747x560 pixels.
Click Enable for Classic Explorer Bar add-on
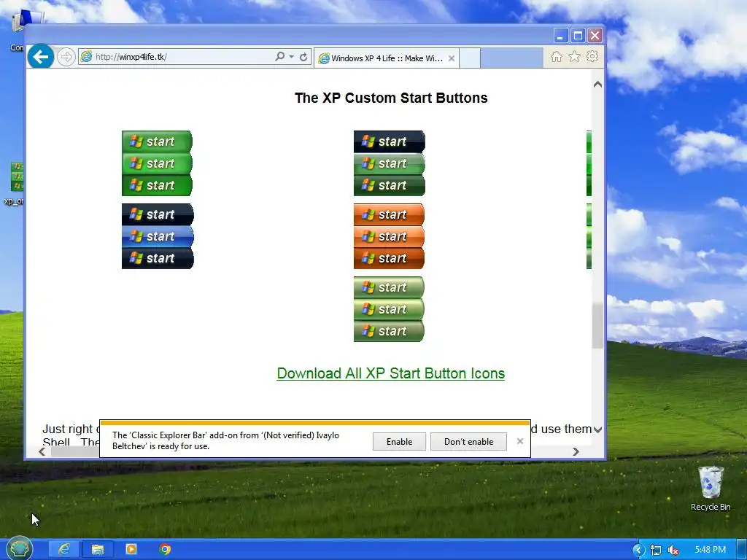pos(399,441)
